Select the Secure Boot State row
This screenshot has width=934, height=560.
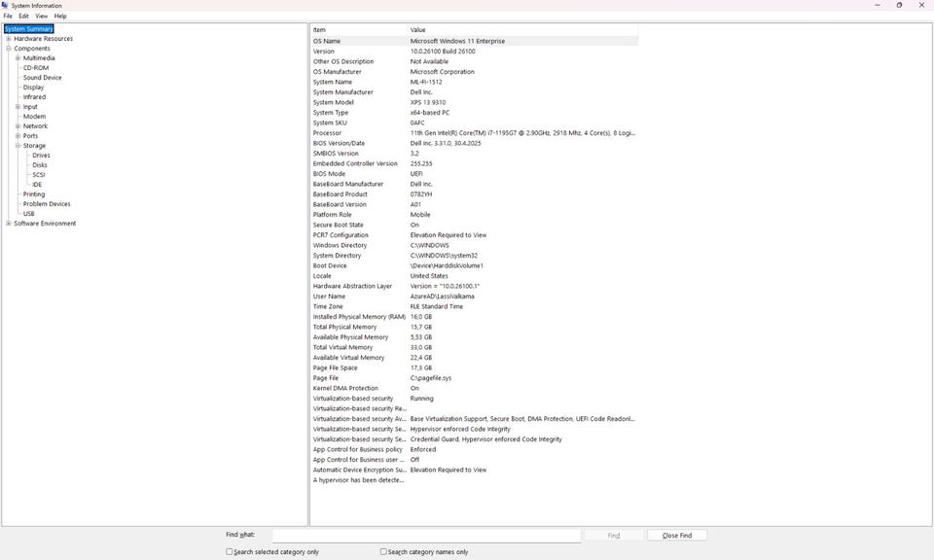coord(474,225)
